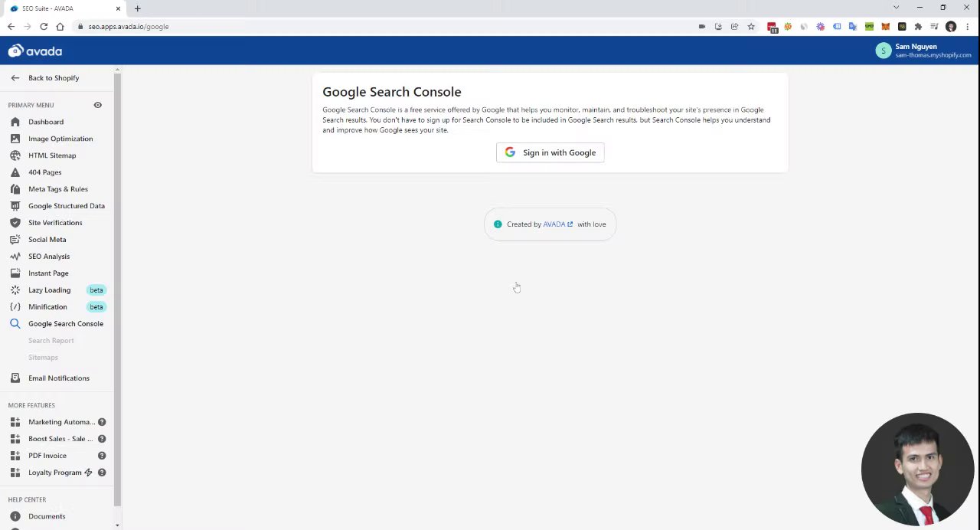Click the Sam Nguyen avatar circle
The image size is (980, 530).
pyautogui.click(x=884, y=51)
